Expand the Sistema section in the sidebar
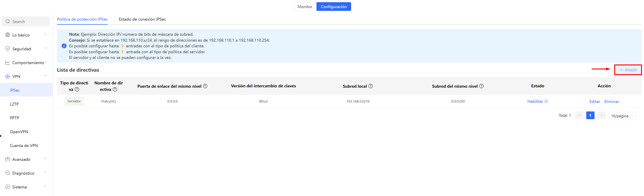The height and width of the screenshot is (196, 644). click(45, 186)
